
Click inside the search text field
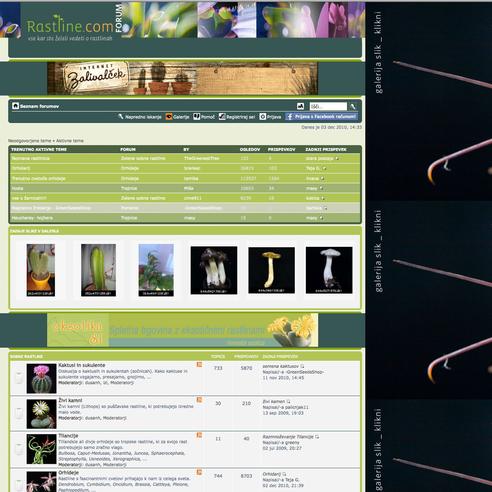[328, 106]
